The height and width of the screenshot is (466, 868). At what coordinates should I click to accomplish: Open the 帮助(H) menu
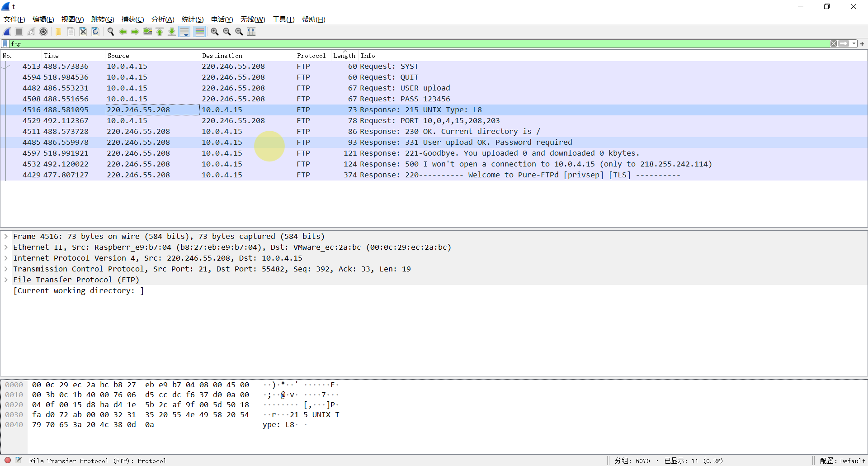314,19
